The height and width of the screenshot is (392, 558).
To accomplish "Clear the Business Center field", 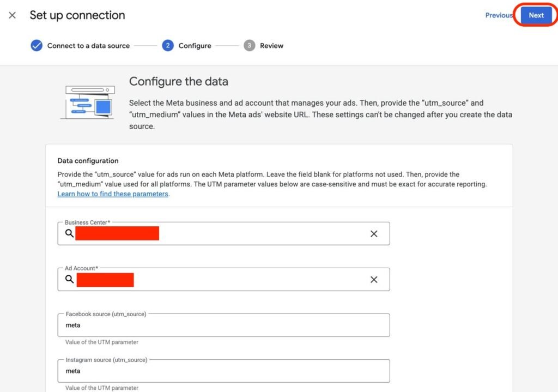I will [374, 234].
